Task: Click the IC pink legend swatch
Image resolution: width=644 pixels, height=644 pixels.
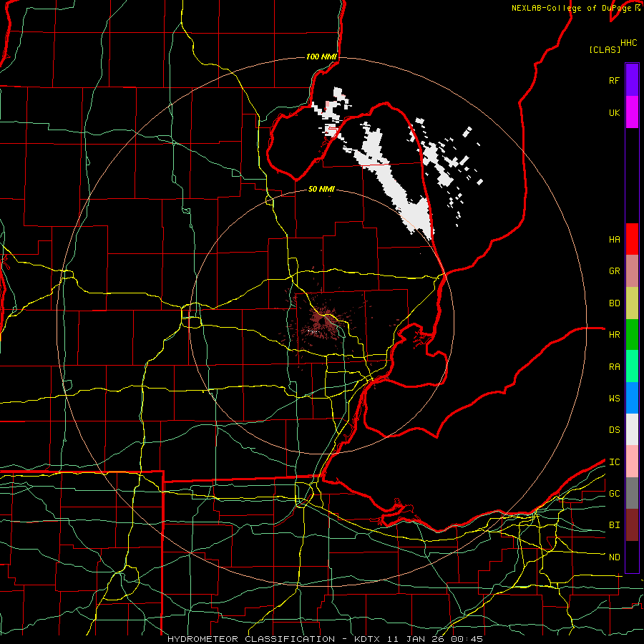Action: (x=632, y=462)
